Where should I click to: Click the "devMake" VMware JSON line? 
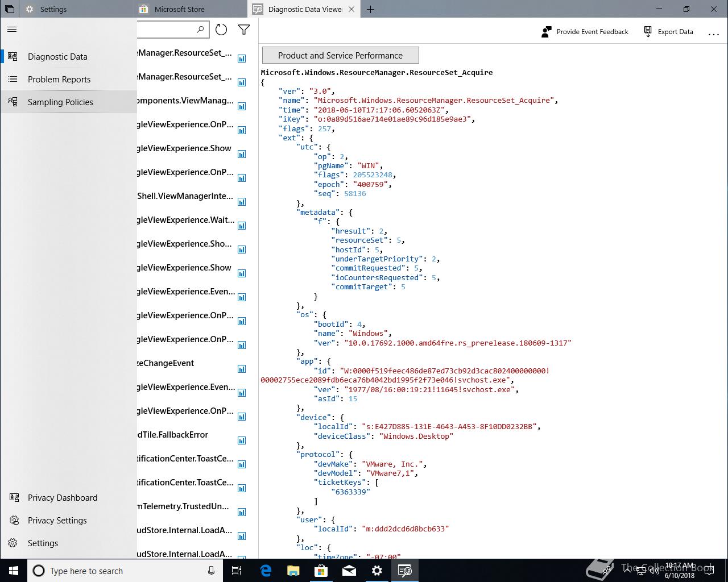[370, 464]
